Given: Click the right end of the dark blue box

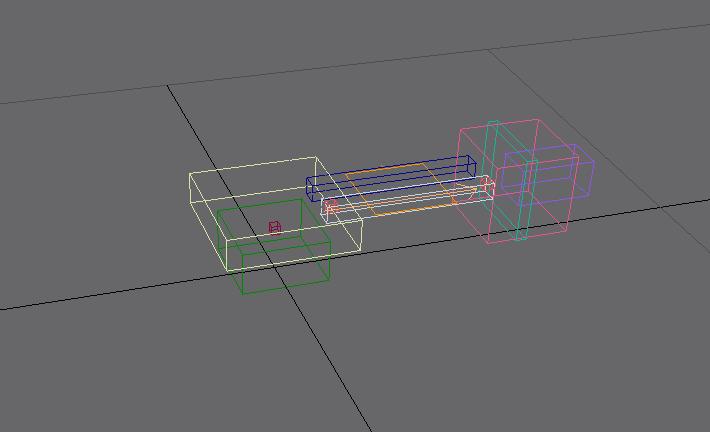Looking at the screenshot, I should (x=470, y=167).
